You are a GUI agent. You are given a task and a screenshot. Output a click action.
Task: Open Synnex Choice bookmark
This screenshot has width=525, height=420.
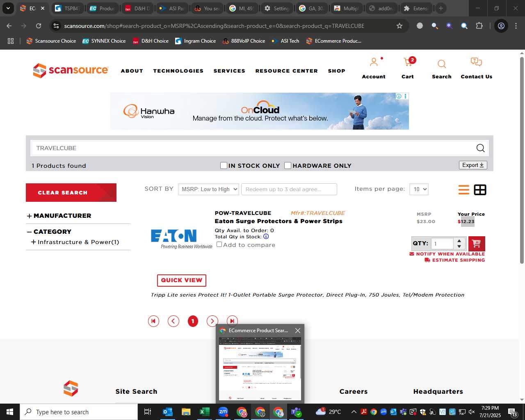pyautogui.click(x=104, y=41)
